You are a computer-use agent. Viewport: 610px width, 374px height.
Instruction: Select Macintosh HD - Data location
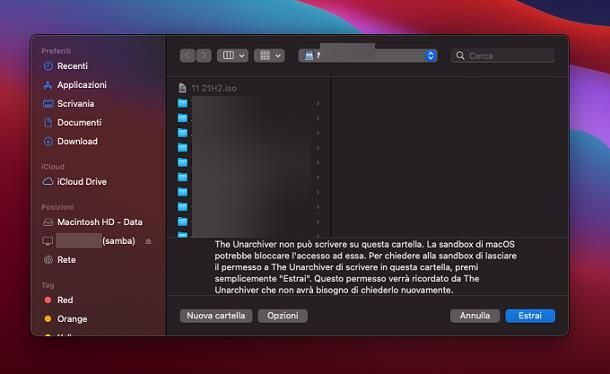coord(92,222)
